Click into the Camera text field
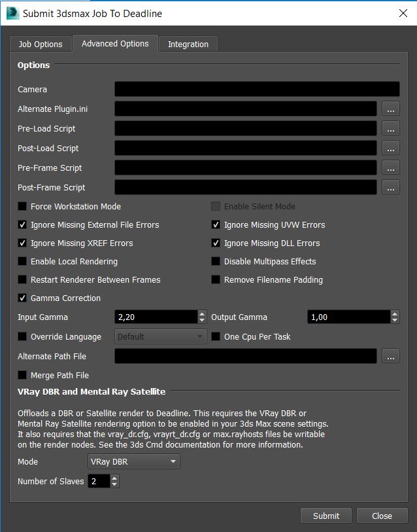The image size is (417, 532). (x=257, y=89)
